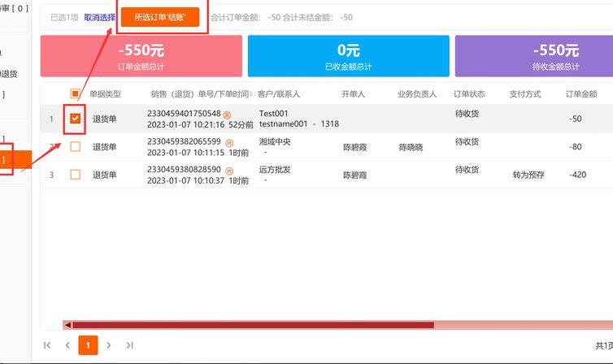Click 取消选择 link
Viewport: 613px width, 364px height.
click(100, 17)
